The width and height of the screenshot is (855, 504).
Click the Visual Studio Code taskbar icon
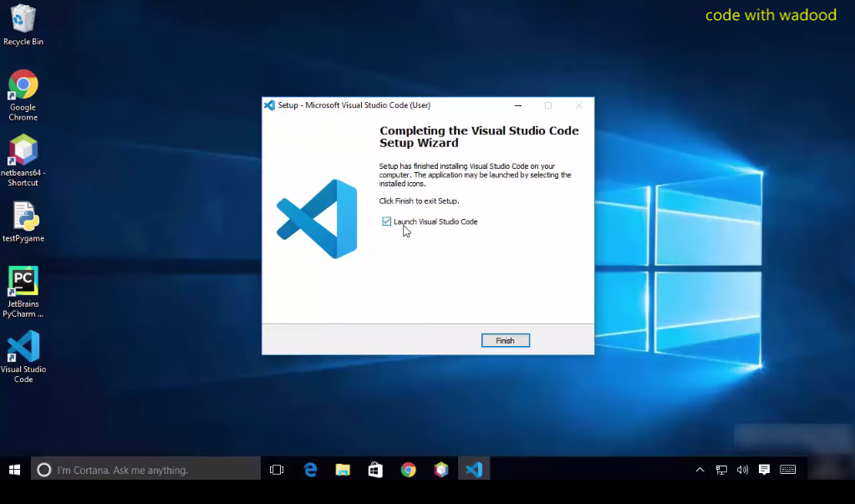474,470
